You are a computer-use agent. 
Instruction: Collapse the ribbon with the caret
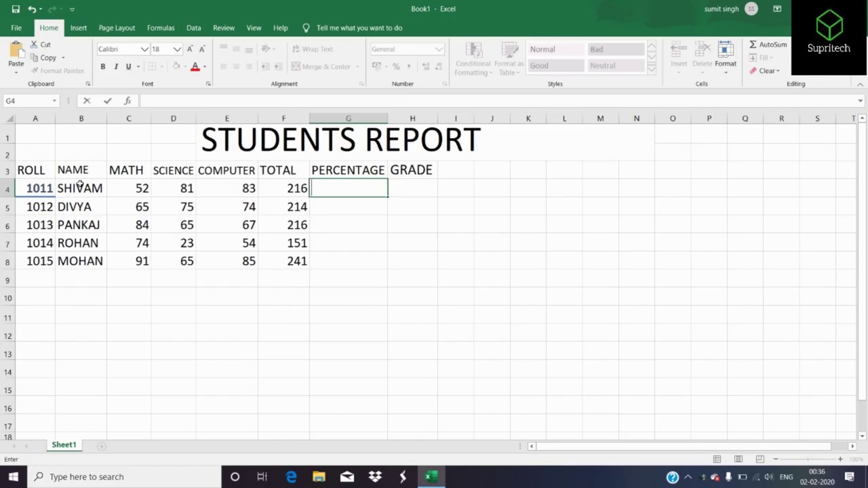coord(860,84)
